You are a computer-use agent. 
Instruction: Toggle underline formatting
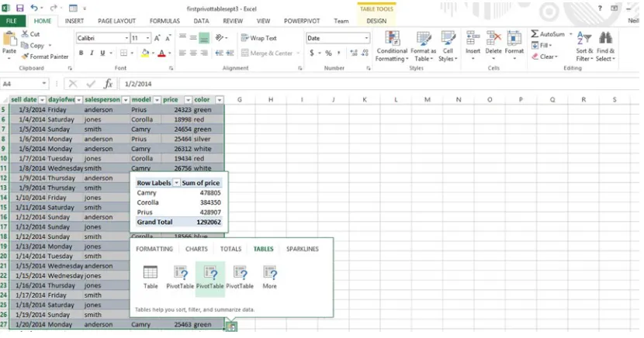[x=102, y=53]
